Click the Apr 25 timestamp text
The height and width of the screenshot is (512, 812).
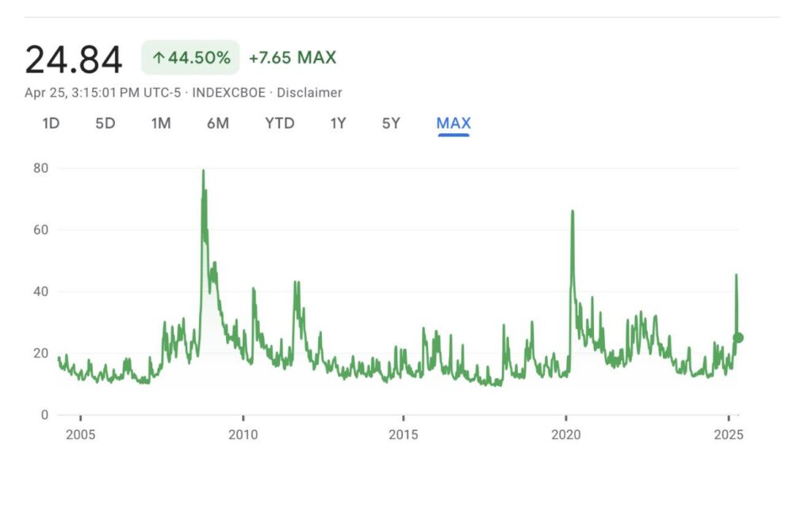point(102,93)
